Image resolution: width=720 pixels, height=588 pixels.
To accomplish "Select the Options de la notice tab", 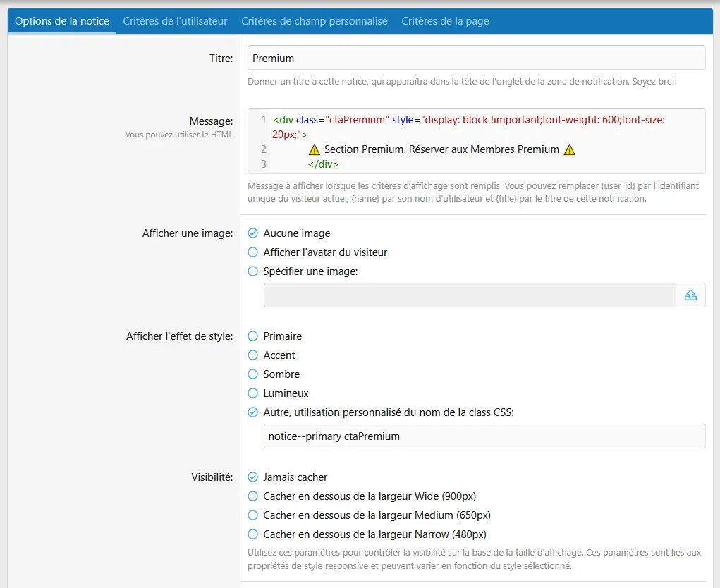I will point(62,21).
